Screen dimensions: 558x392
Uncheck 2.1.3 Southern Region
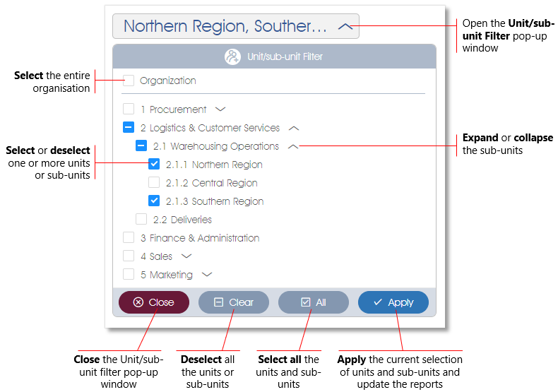154,201
